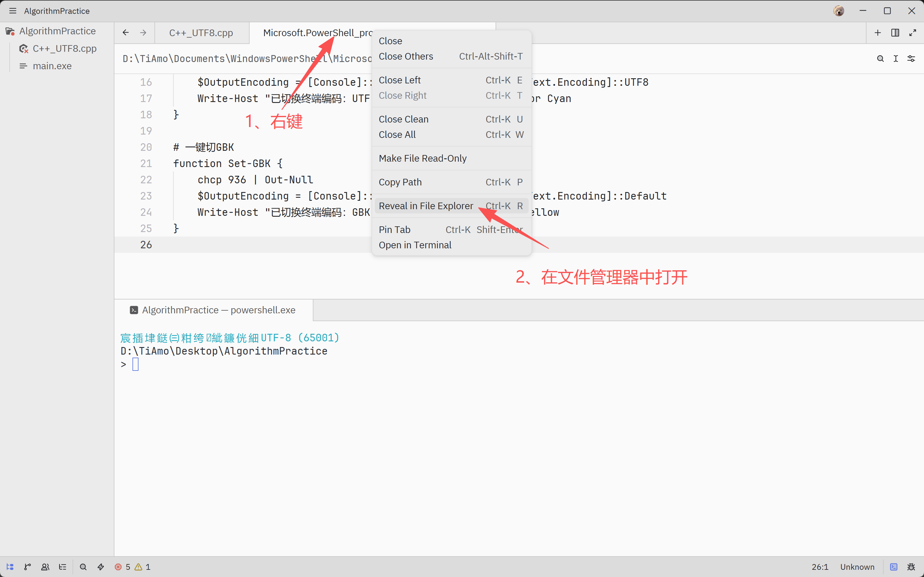924x577 pixels.
Task: Click line number 21 in gutter
Action: 146,163
